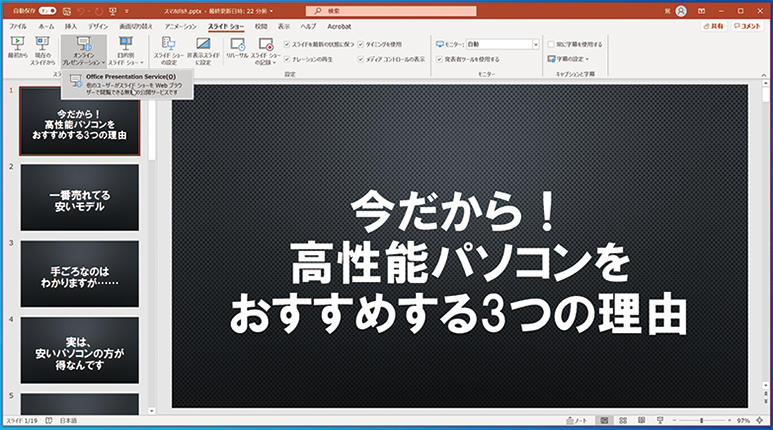Viewport: 773px width, 430px height.
Task: Select slide 1 thumbnail 今だから！
Action: [79, 121]
